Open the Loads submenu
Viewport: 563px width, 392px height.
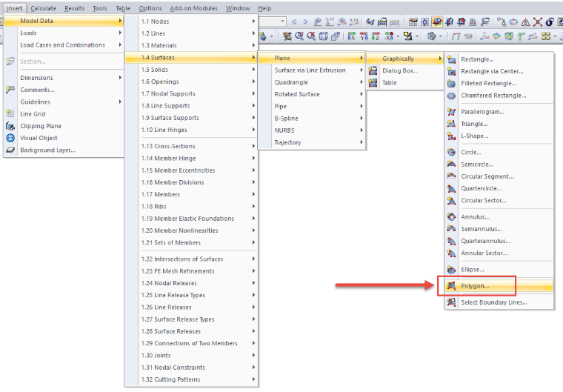click(64, 33)
